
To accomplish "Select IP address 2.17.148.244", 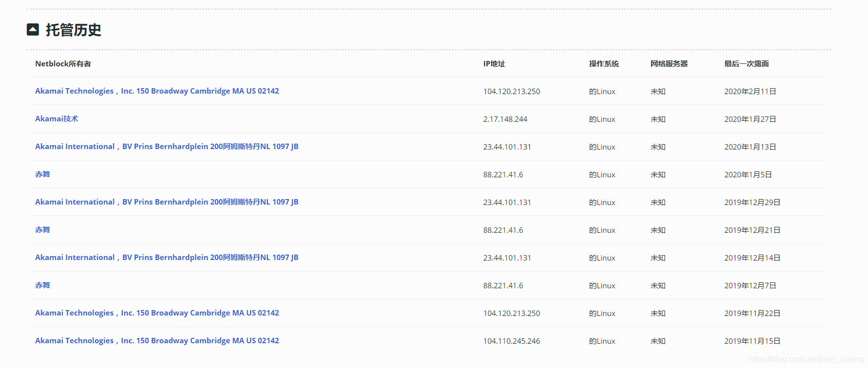I will click(x=505, y=119).
